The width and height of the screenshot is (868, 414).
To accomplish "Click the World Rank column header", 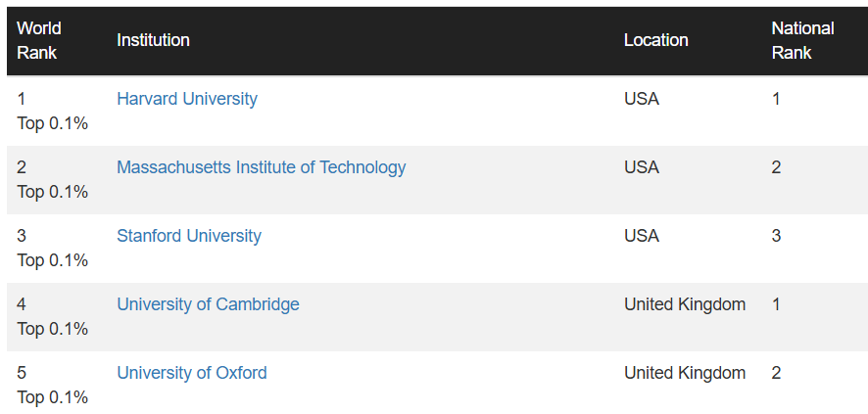I will [39, 40].
